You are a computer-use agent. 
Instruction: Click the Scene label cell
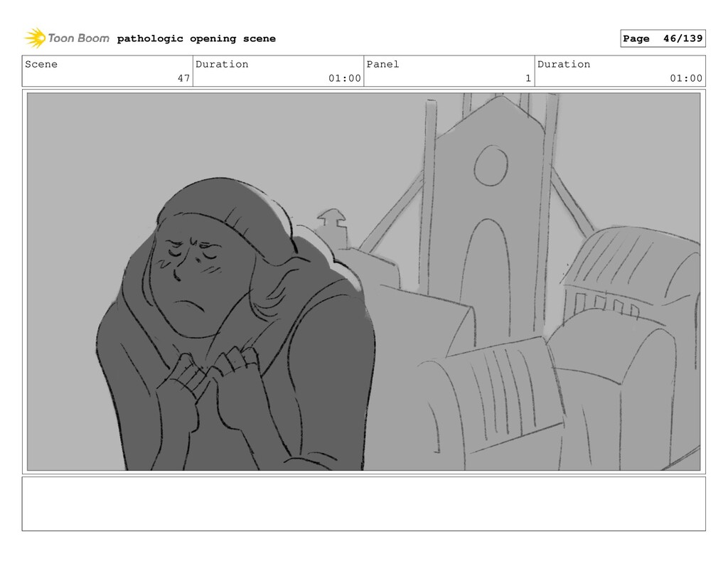tap(107, 71)
